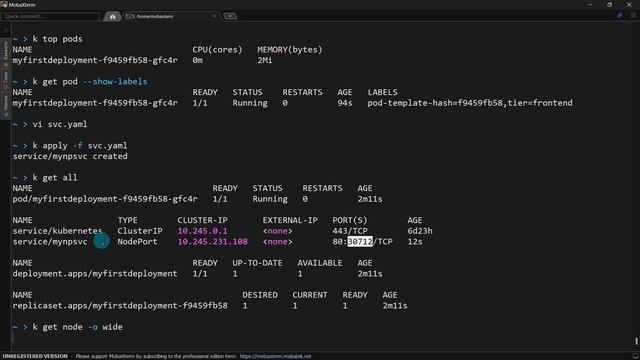Click the labels 'pod-template-hash=f9459fb58,tier=frontend'

tap(470, 103)
